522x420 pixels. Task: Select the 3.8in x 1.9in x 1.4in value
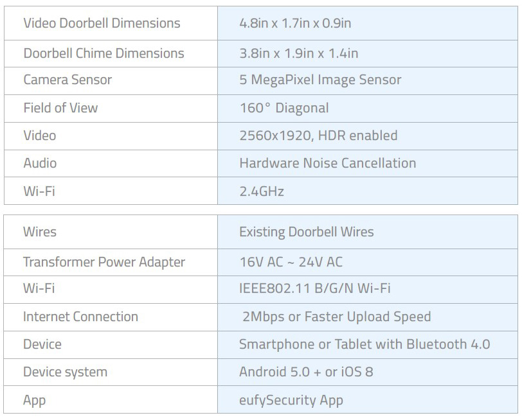299,53
